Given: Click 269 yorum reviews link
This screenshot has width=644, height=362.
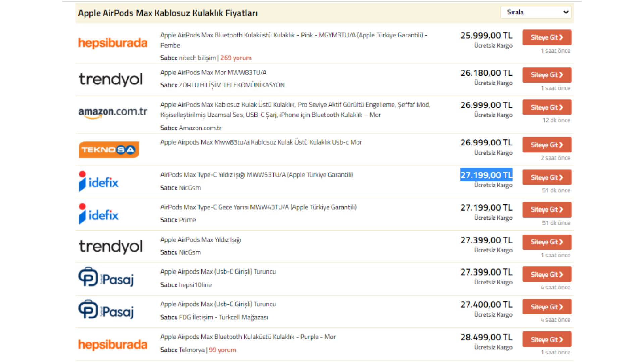Looking at the screenshot, I should tap(236, 58).
